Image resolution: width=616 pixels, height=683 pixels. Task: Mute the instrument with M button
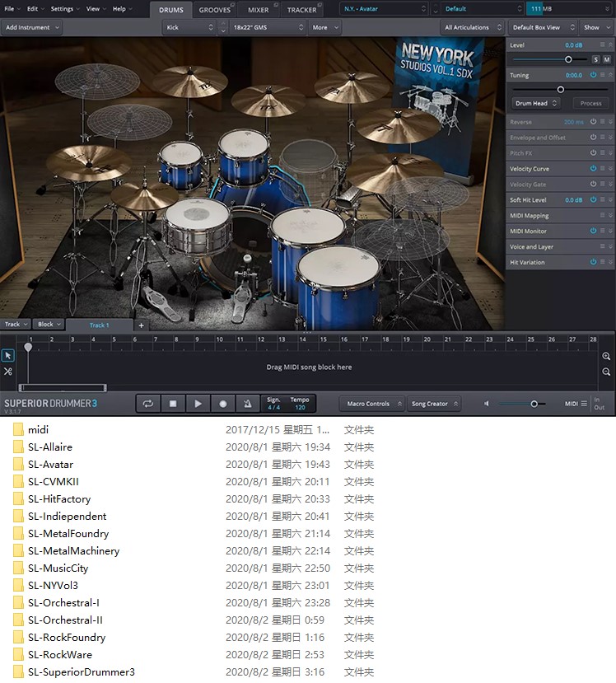(x=606, y=59)
